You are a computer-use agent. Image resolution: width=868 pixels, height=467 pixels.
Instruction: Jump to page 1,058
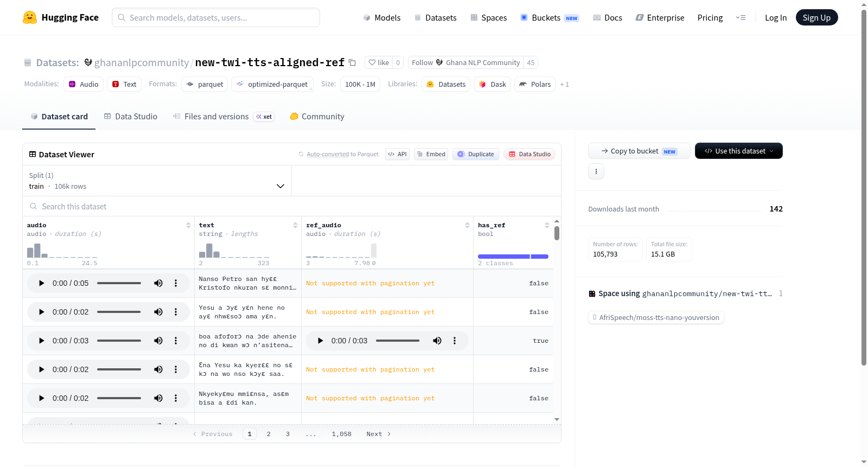pyautogui.click(x=342, y=434)
